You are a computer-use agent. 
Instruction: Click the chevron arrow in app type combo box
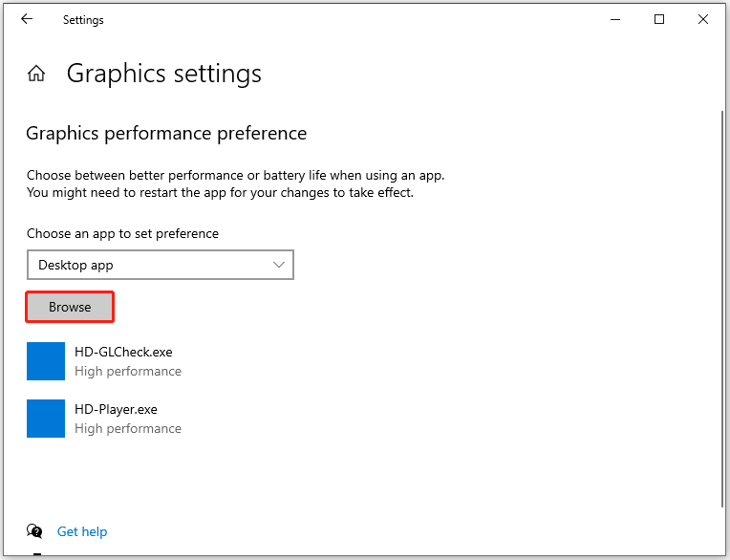pos(279,265)
